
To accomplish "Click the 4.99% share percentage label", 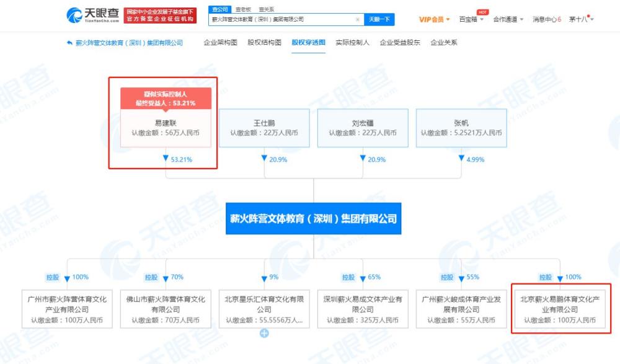I will tap(476, 160).
